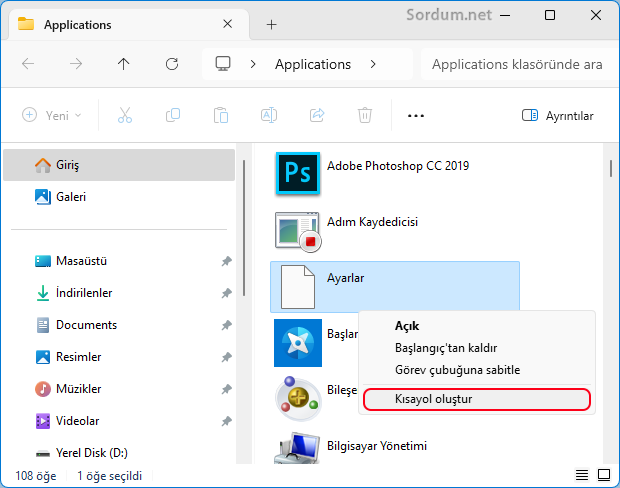Click the Cut scissors icon
The width and height of the screenshot is (620, 488).
pyautogui.click(x=125, y=115)
